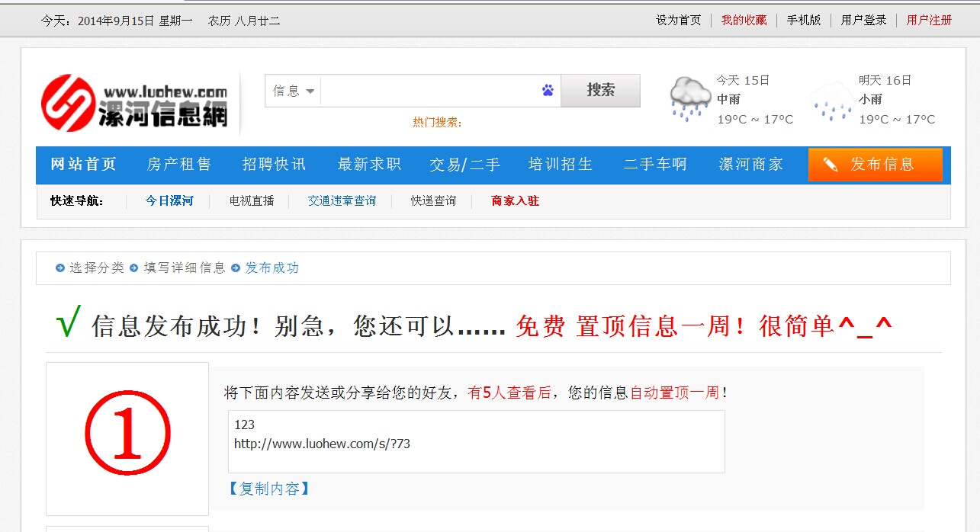The width and height of the screenshot is (980, 532).
Task: Click the red 商家入驻 link
Action: [x=516, y=201]
